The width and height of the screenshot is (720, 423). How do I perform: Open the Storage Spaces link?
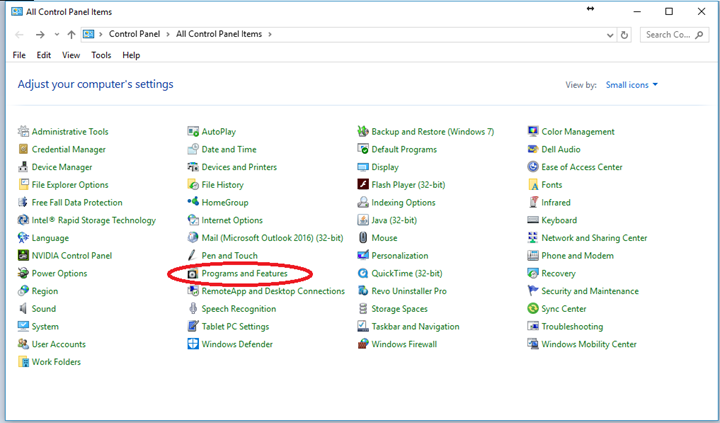pyautogui.click(x=399, y=309)
